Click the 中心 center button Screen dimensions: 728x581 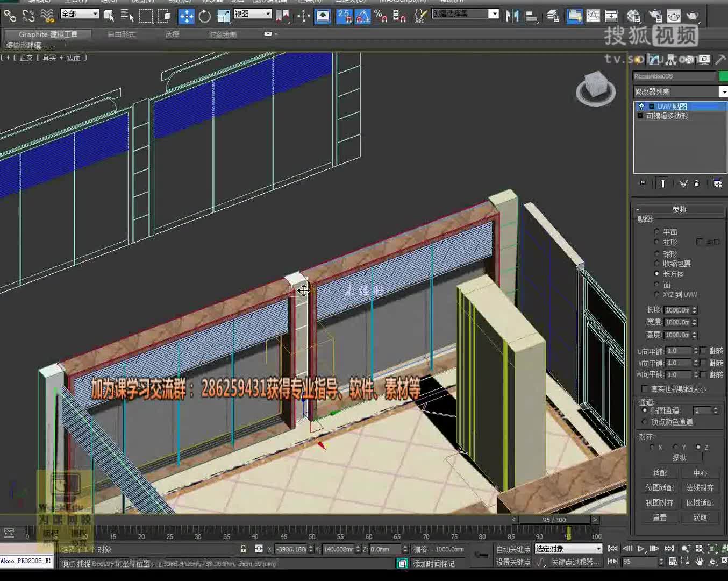point(700,473)
